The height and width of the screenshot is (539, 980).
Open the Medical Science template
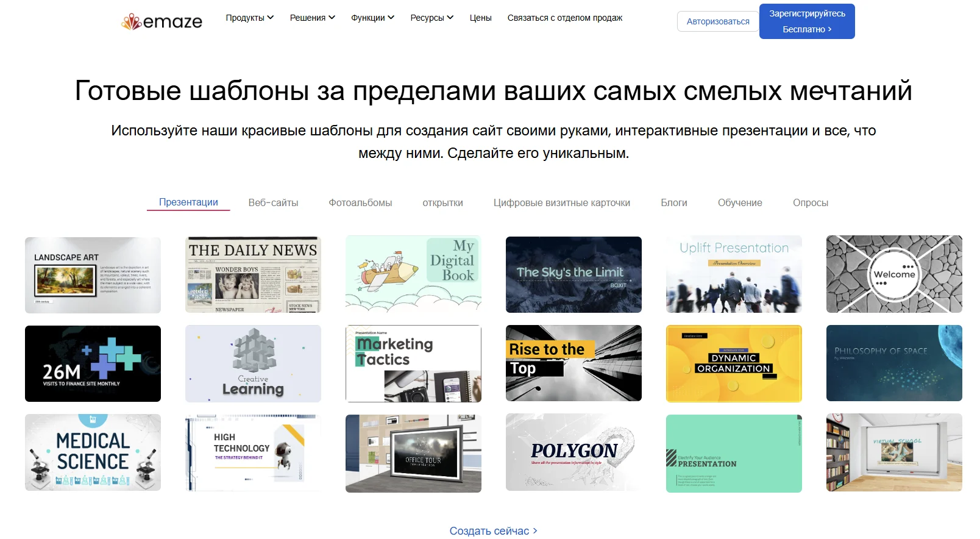[93, 452]
